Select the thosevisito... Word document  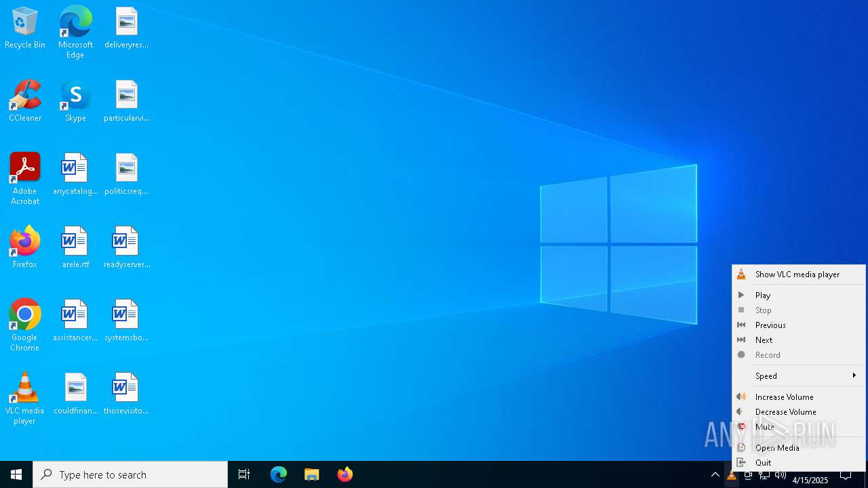click(x=126, y=394)
